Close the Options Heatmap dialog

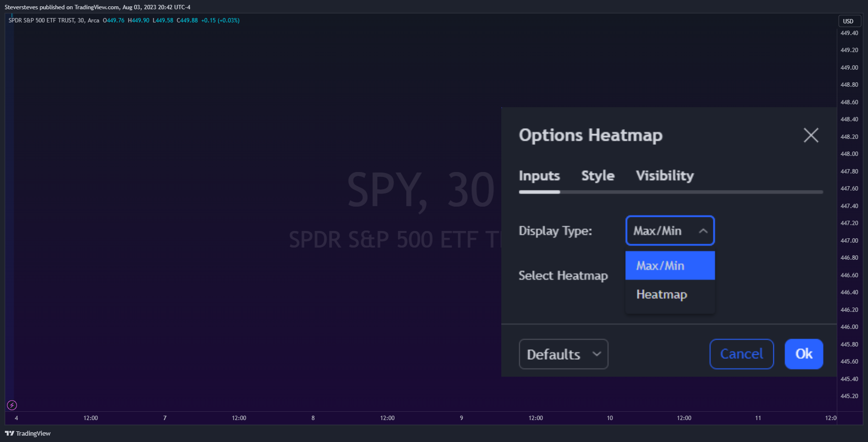pyautogui.click(x=811, y=135)
